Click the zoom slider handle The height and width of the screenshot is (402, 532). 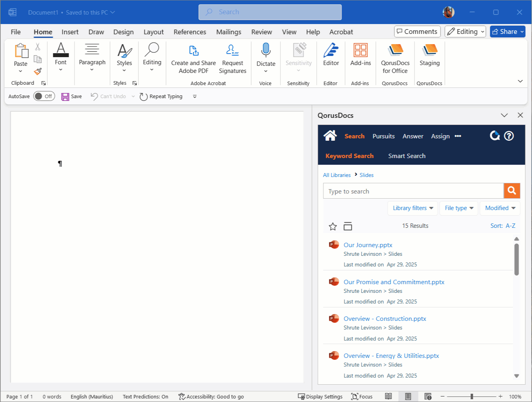[472, 396]
